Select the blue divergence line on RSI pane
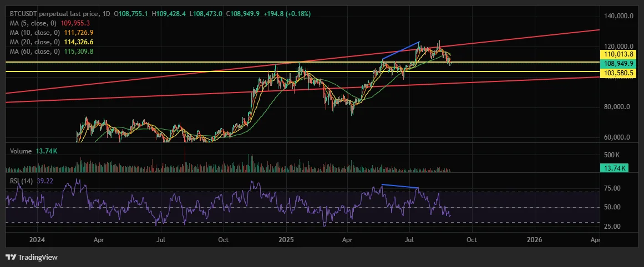This screenshot has height=267, width=644. 400,186
